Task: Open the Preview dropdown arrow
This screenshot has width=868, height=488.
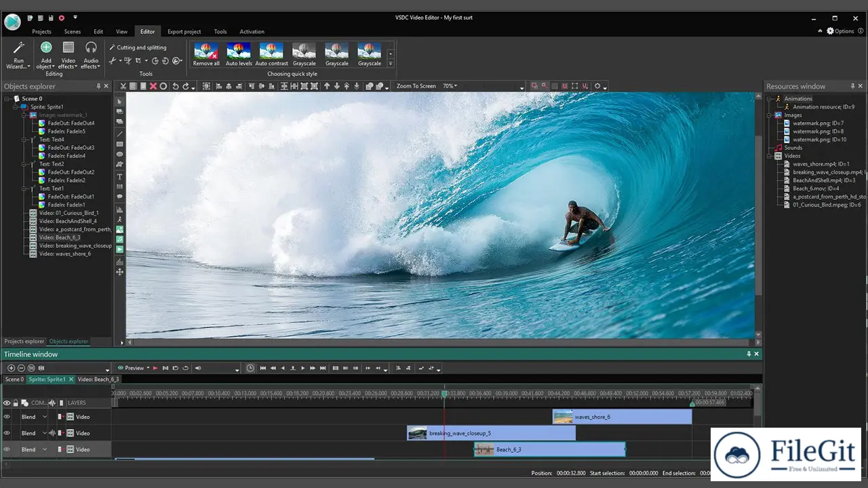Action: tap(147, 368)
